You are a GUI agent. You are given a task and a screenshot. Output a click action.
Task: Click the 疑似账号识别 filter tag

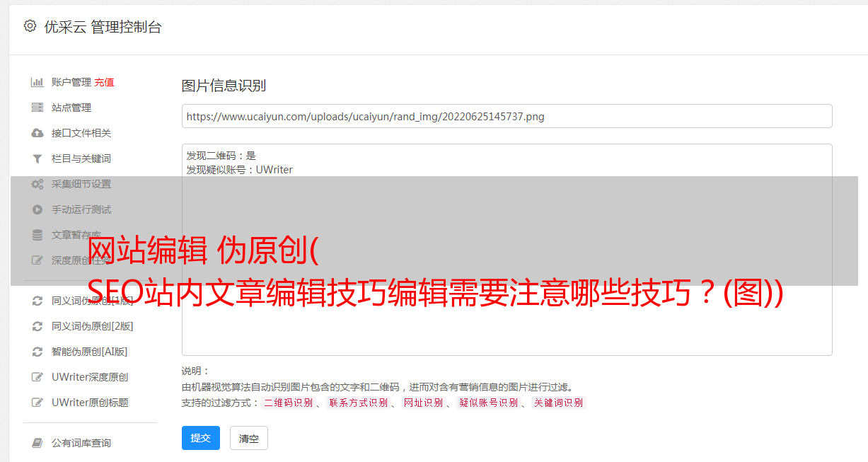pyautogui.click(x=488, y=403)
